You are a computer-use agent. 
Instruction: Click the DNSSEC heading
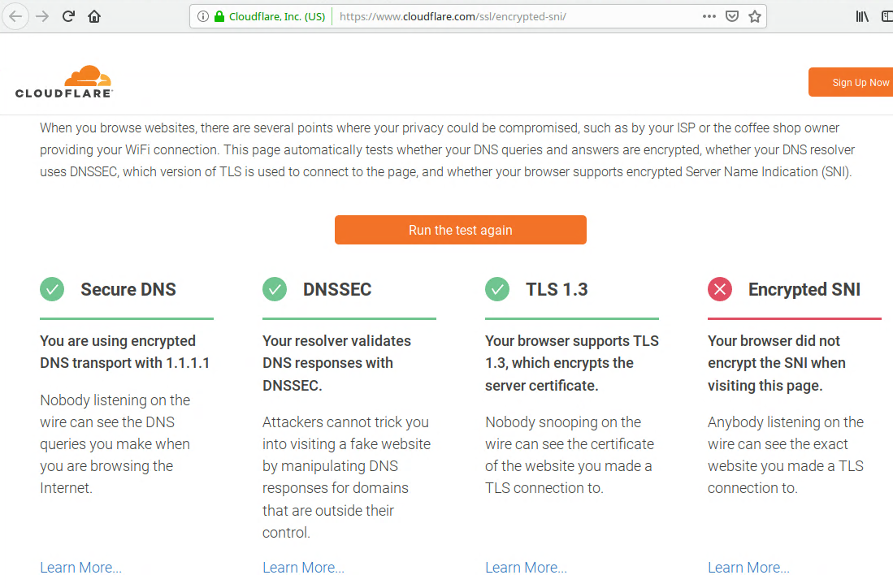point(337,289)
